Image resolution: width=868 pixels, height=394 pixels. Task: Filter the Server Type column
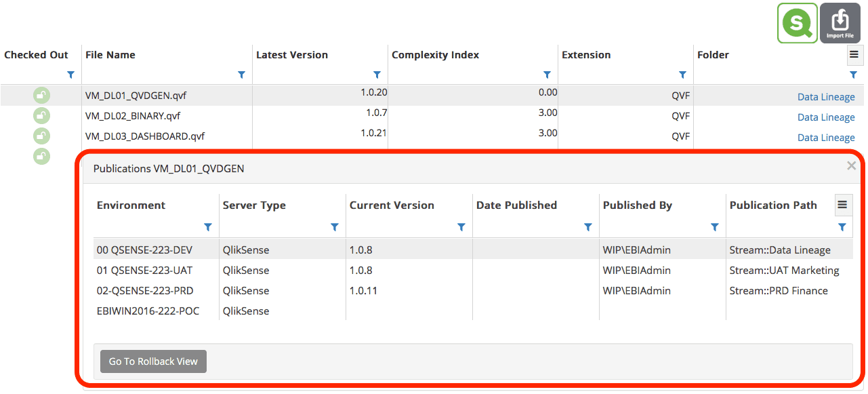(x=335, y=227)
